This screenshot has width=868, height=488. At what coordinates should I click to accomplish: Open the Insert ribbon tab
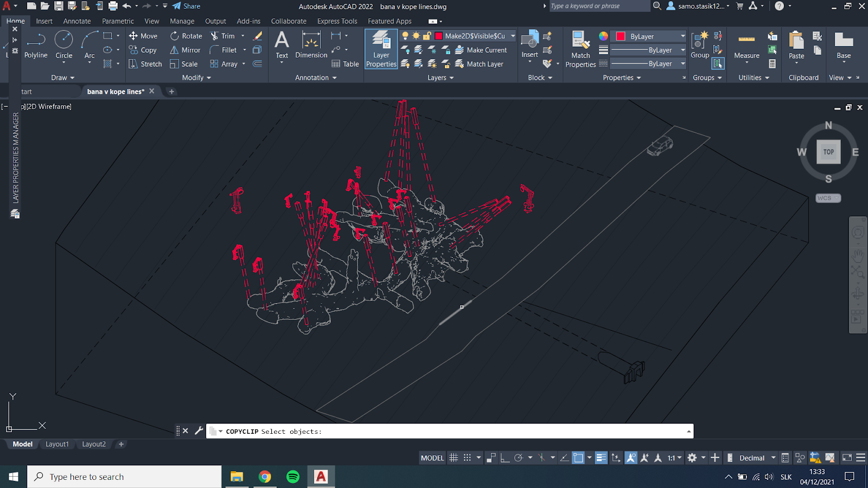(x=44, y=21)
